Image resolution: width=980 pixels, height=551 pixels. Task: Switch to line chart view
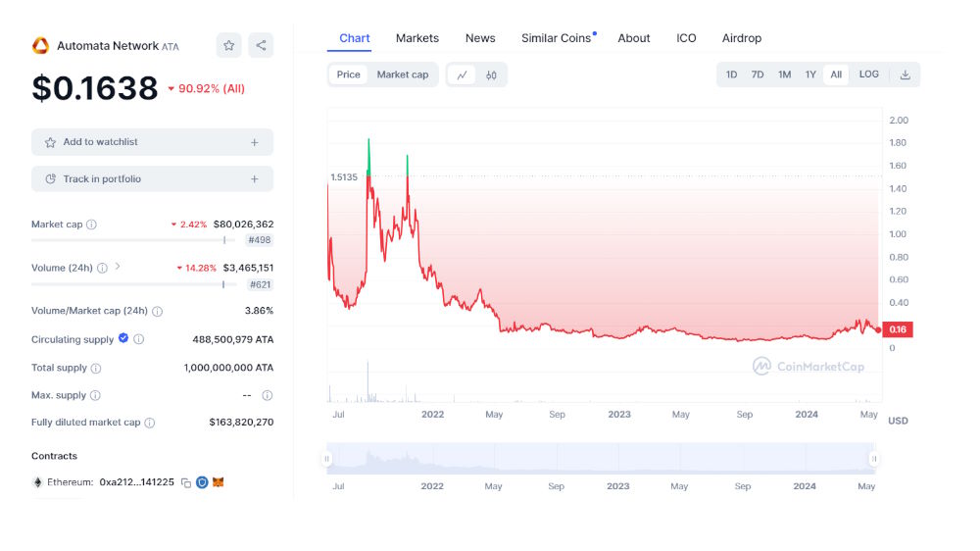click(462, 75)
